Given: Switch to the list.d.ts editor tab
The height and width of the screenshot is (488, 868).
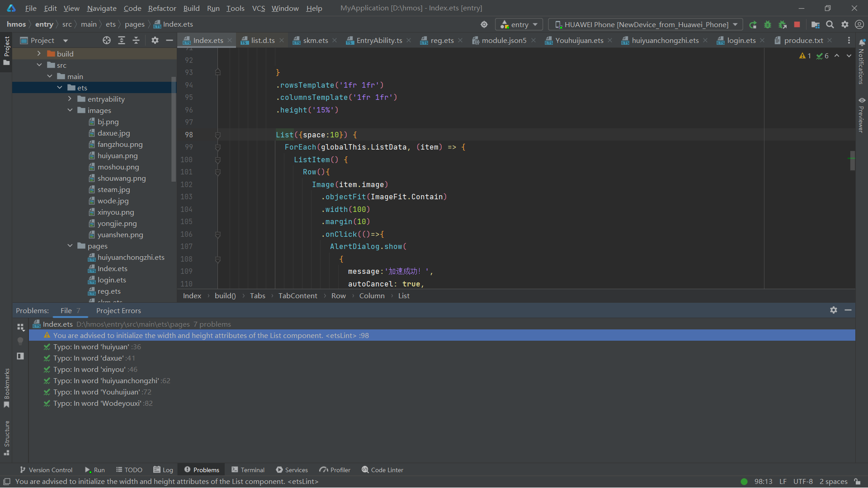Looking at the screenshot, I should [263, 40].
